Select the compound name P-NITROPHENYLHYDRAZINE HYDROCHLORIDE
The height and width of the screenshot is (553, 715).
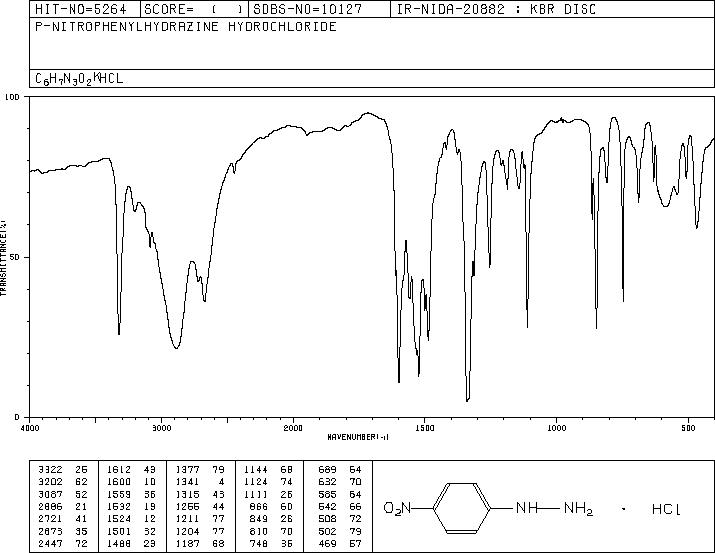186,26
